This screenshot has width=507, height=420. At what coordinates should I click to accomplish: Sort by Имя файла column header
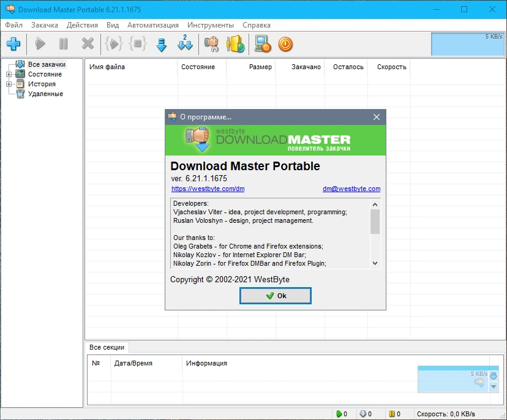pyautogui.click(x=131, y=67)
